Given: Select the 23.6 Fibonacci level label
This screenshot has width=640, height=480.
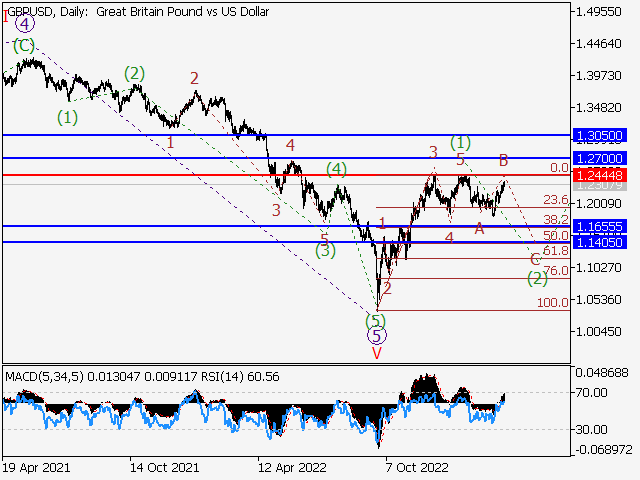Looking at the screenshot, I should click(556, 200).
